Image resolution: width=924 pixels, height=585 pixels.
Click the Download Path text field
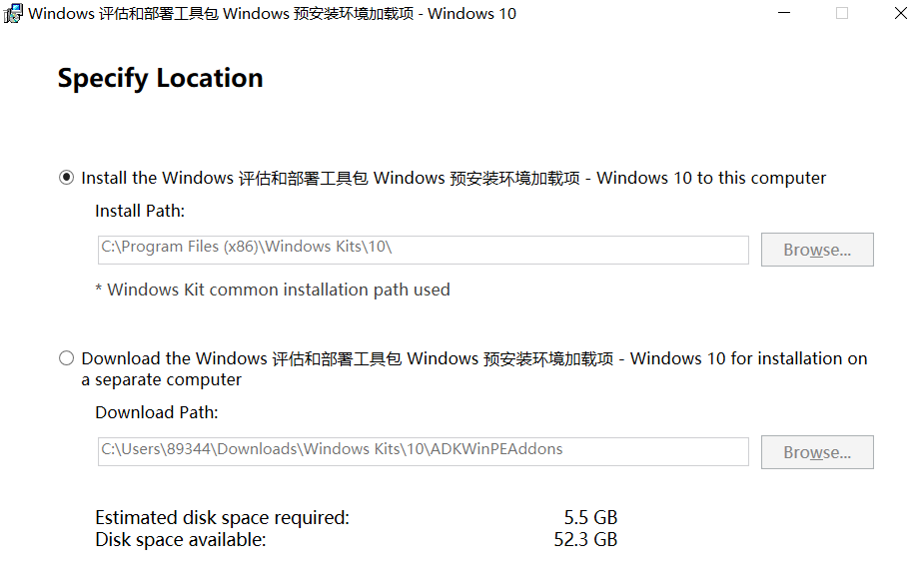[423, 451]
